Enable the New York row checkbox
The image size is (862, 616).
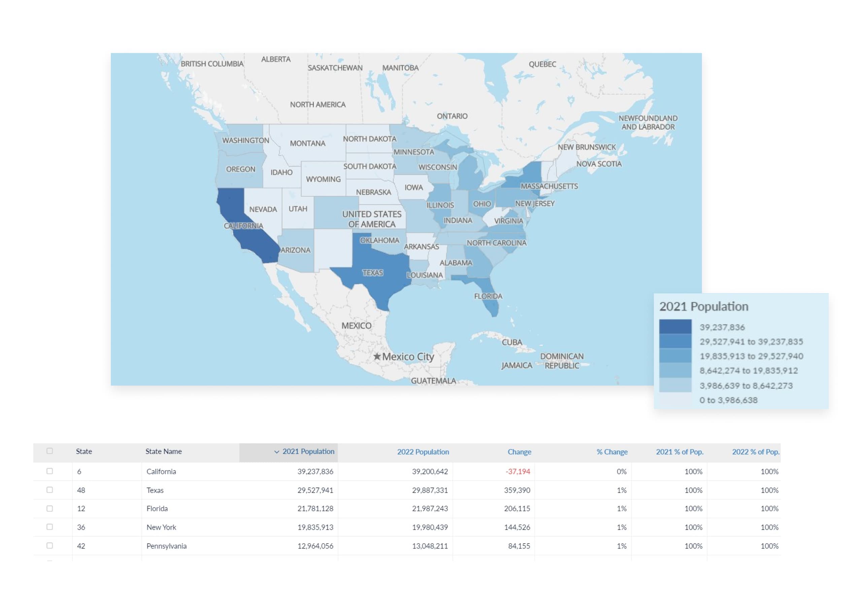click(x=50, y=527)
